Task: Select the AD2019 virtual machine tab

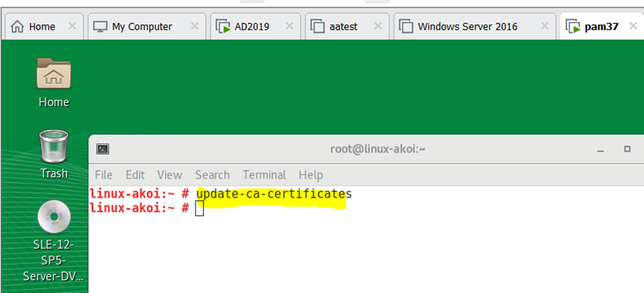Action: (252, 27)
